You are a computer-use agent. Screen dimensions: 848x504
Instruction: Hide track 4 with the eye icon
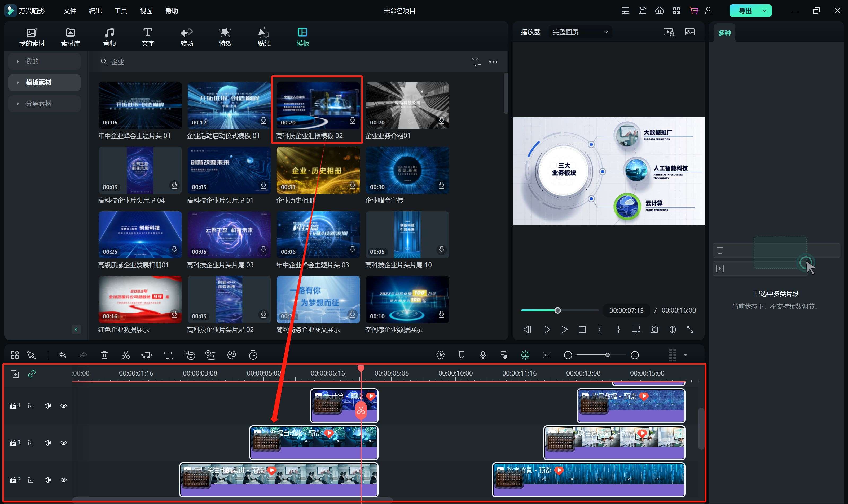[64, 406]
